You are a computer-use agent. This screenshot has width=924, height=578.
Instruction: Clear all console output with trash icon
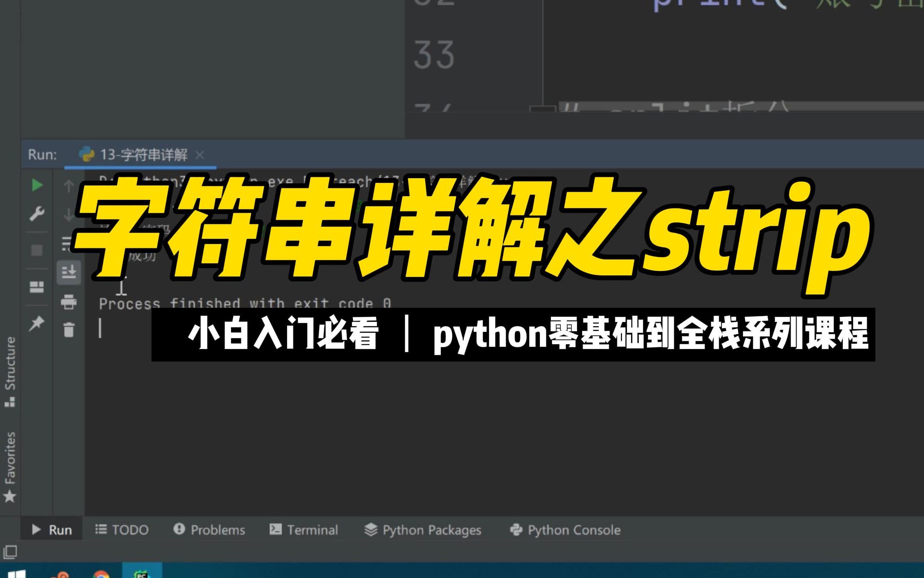point(69,330)
